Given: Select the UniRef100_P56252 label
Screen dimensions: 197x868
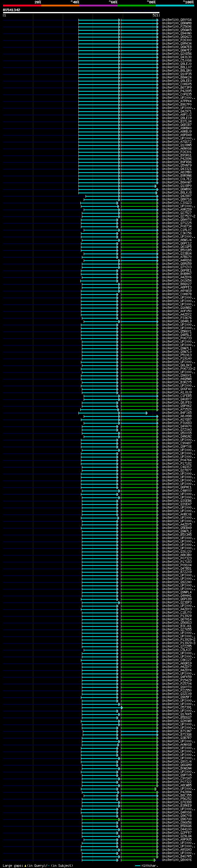Looking at the screenshot, I should tap(177, 799).
